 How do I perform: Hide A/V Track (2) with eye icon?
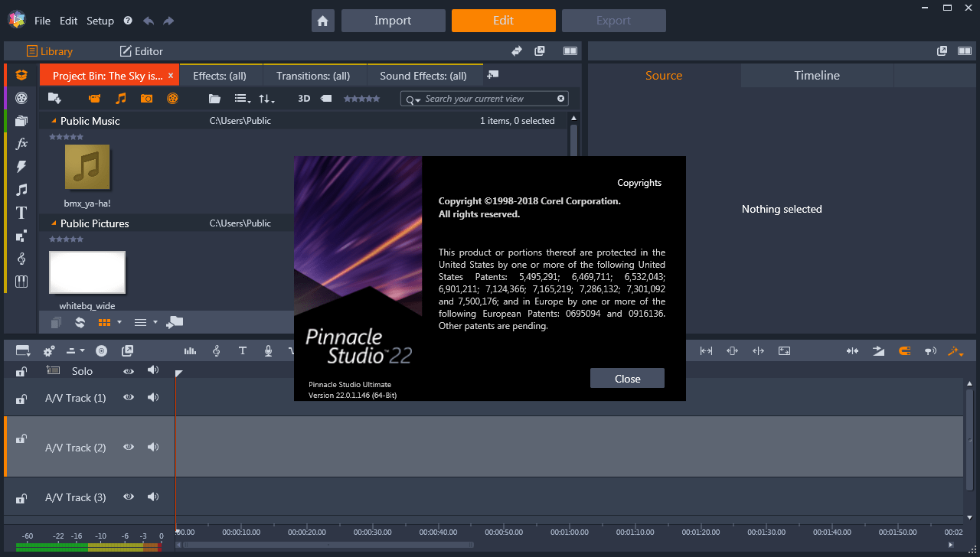[x=129, y=448]
